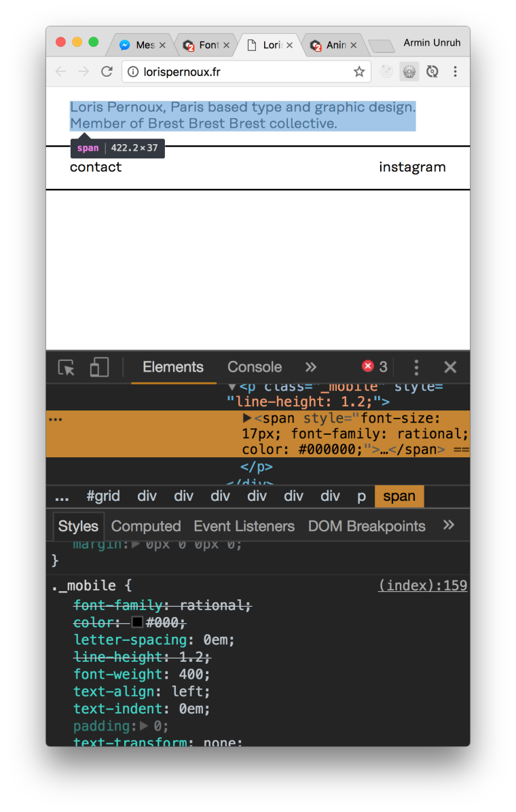Show more DevTools panels with double chevron

310,367
